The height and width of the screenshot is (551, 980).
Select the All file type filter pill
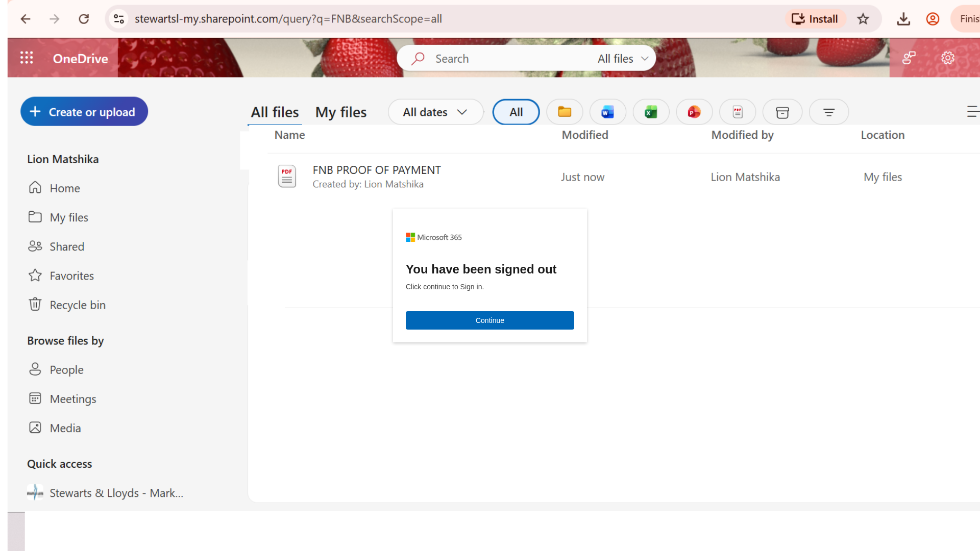click(x=516, y=112)
